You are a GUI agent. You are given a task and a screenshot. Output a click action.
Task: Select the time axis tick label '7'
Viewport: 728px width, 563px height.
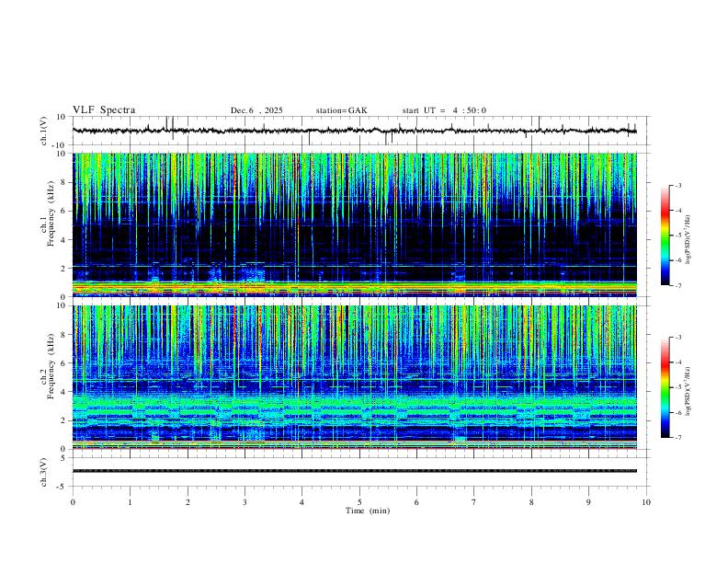click(474, 502)
